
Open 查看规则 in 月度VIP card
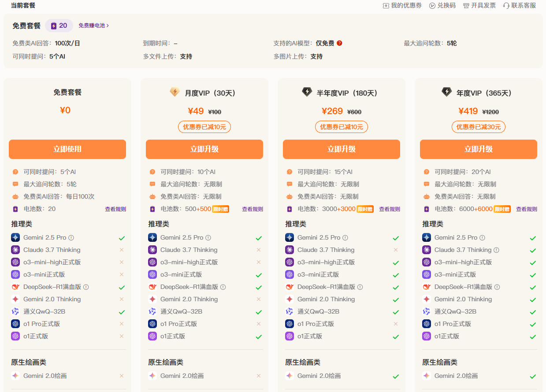[253, 209]
